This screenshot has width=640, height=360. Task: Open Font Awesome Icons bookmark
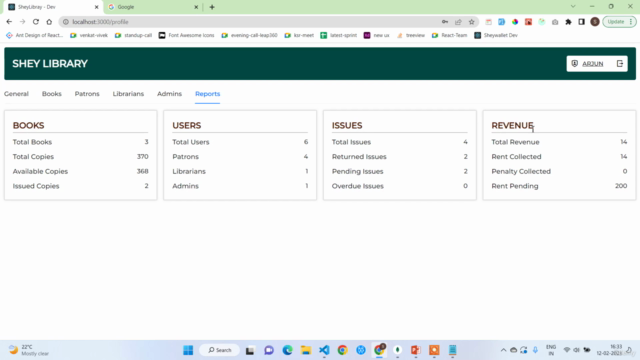tap(187, 36)
